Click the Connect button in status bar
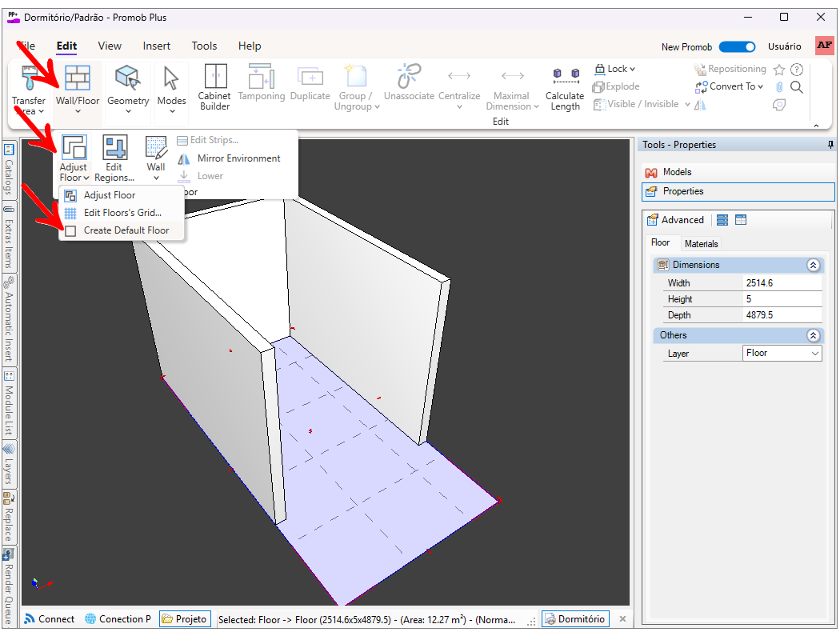840x636 pixels. click(50, 619)
